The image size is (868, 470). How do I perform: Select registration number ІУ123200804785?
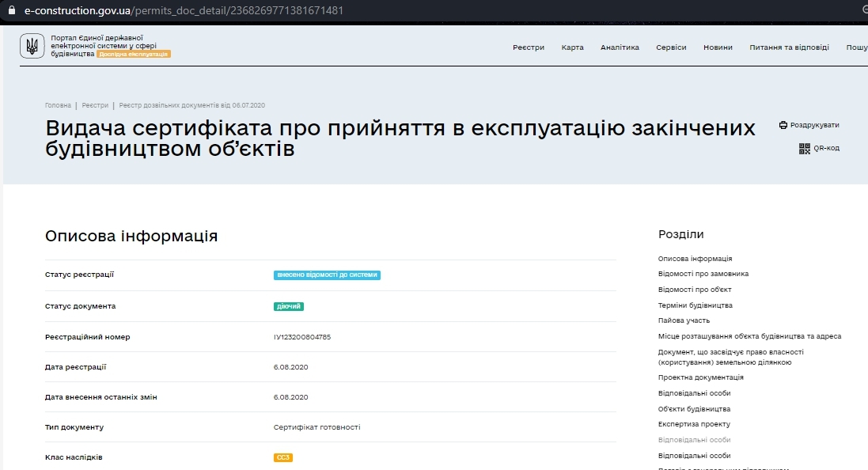pos(302,337)
